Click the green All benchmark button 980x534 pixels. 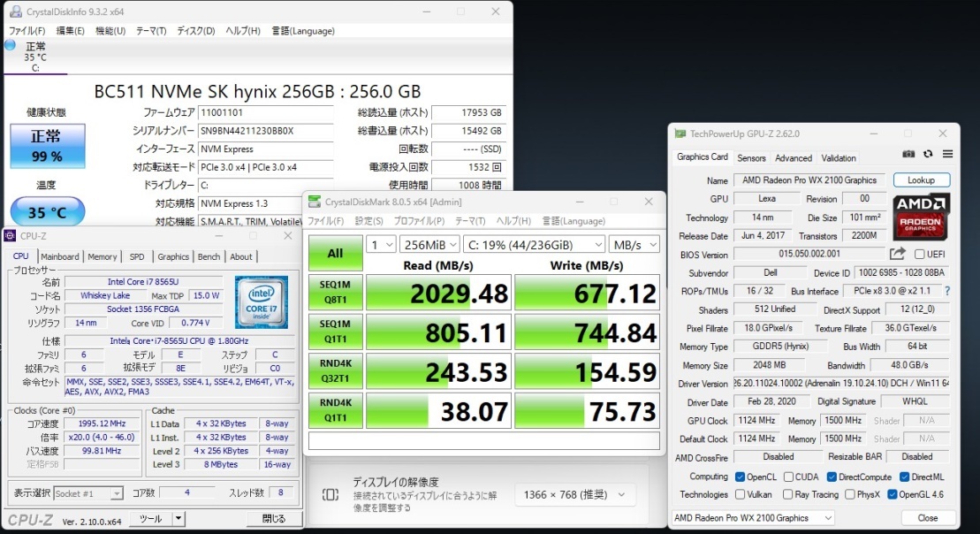coord(336,253)
